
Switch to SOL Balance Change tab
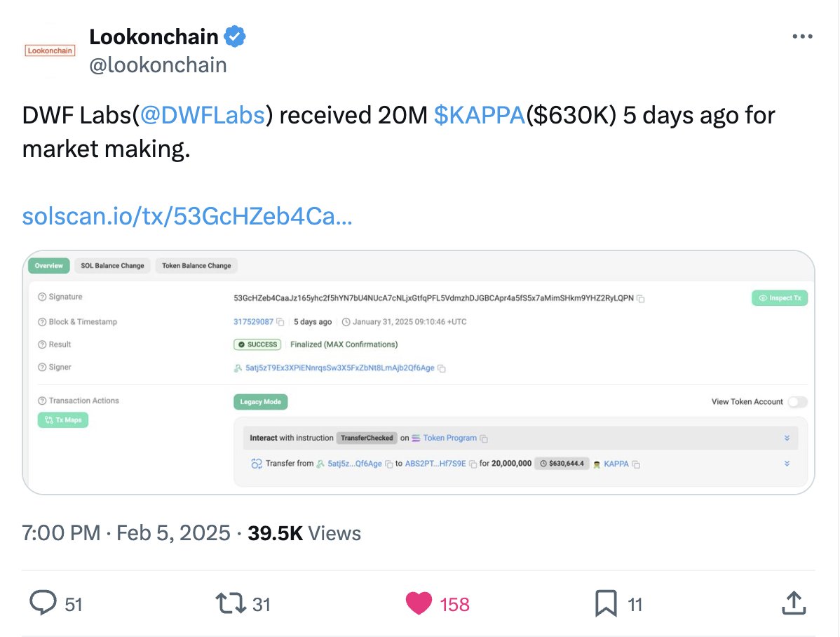pos(112,265)
